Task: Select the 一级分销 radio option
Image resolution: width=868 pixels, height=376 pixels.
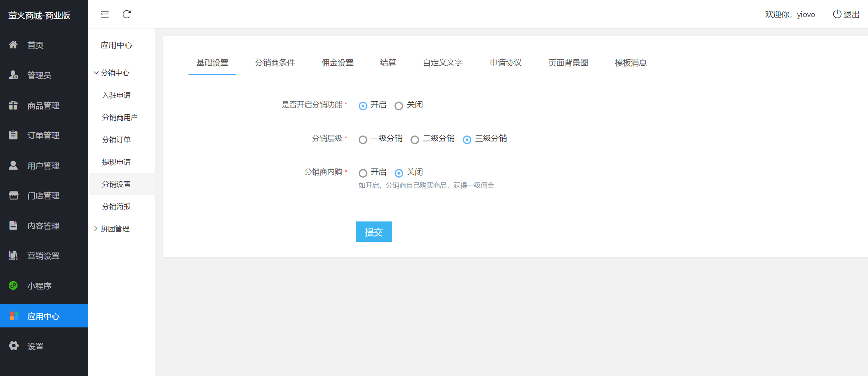Action: coord(363,139)
